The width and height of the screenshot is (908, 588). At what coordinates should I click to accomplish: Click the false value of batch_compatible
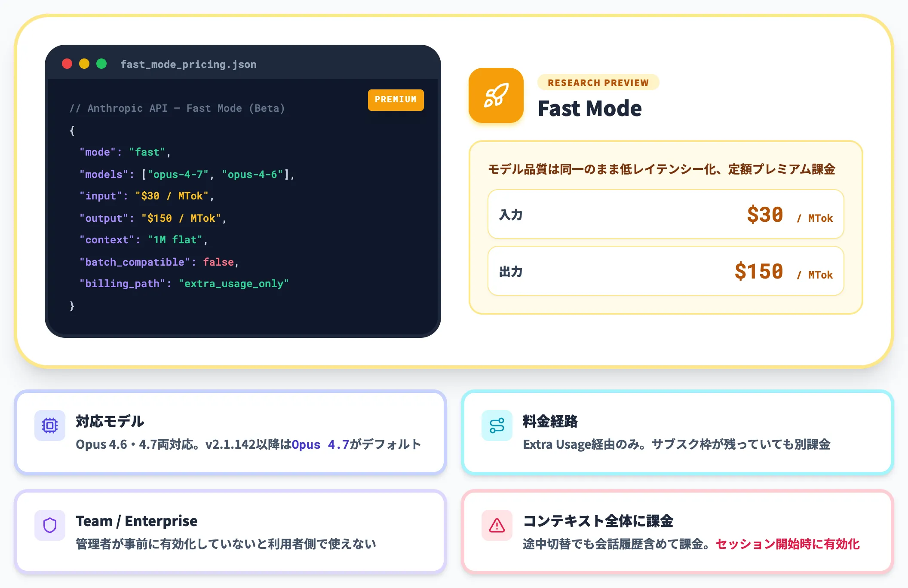point(218,262)
